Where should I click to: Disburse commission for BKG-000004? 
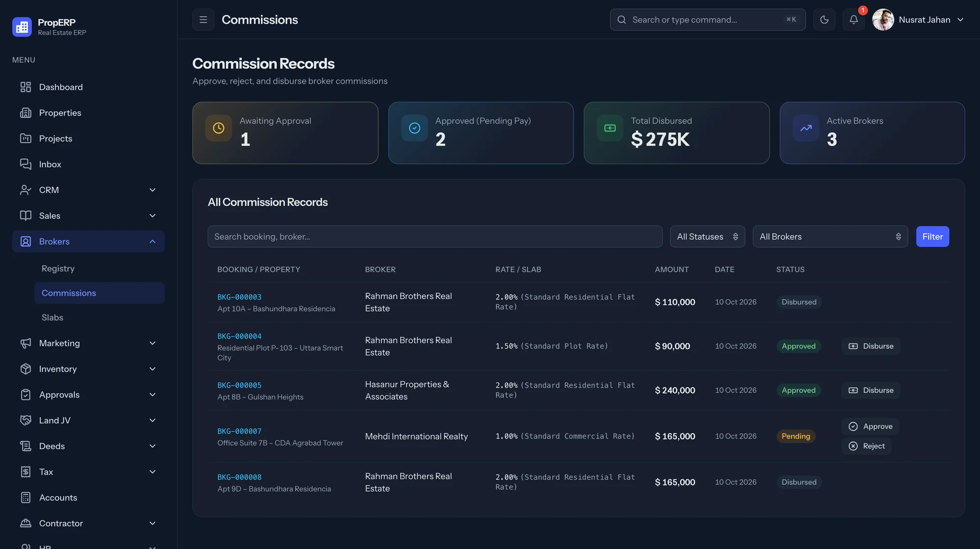[871, 346]
